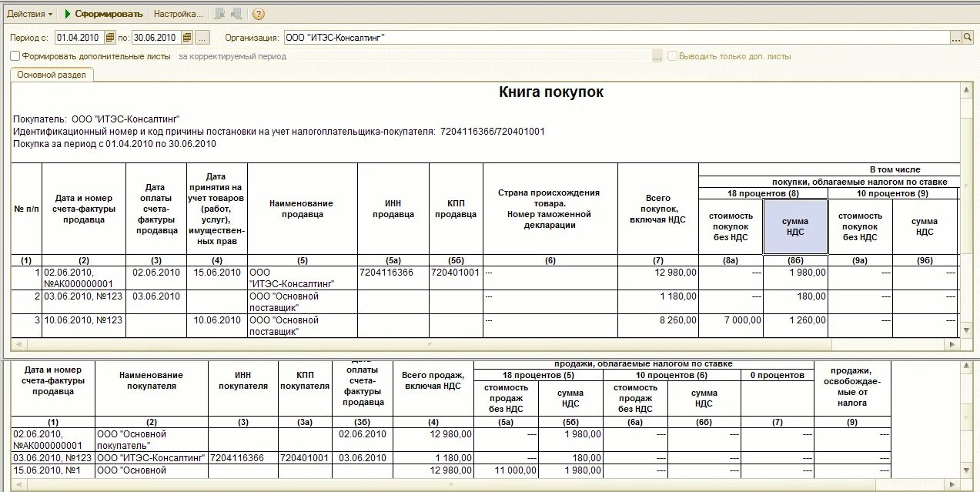Image resolution: width=980 pixels, height=492 pixels.
Task: Click the Наименование продавца column header
Action: click(x=302, y=209)
